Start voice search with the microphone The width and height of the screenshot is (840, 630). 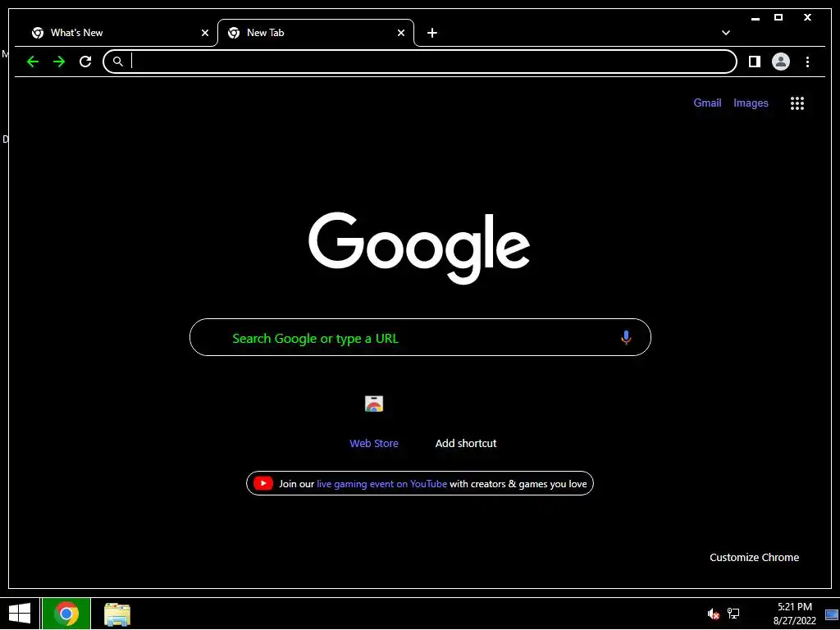coord(626,337)
